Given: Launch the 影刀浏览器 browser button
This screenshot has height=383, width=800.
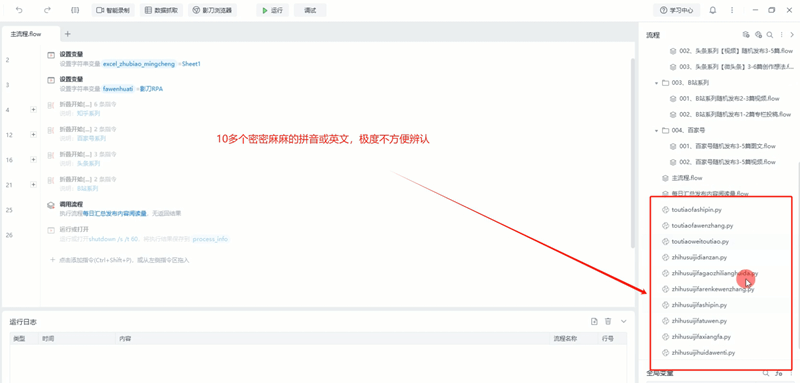Looking at the screenshot, I should (x=212, y=10).
